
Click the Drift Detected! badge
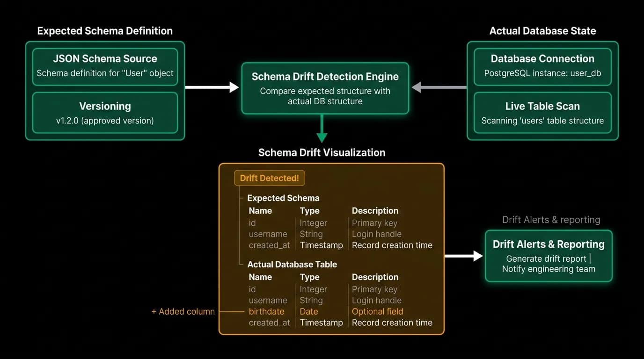click(x=270, y=178)
